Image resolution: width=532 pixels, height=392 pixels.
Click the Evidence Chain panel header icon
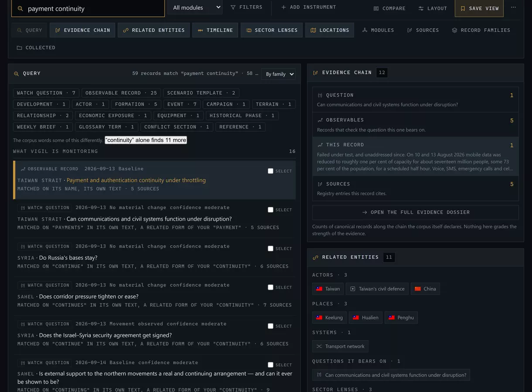315,73
